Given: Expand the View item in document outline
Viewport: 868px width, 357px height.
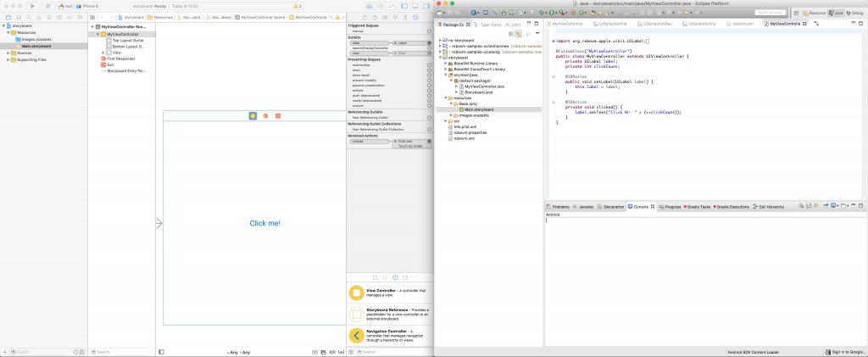Looking at the screenshot, I should (x=103, y=53).
